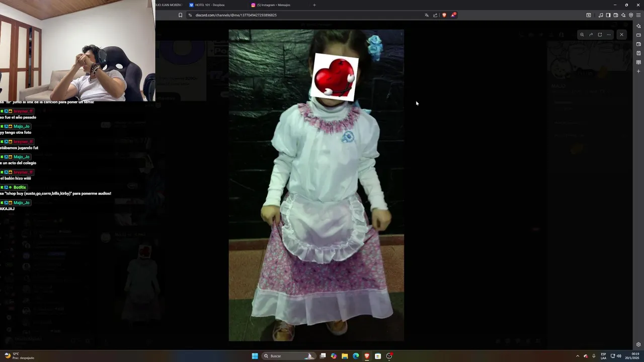Toggle the Brave sidebar panel icon
The image size is (644, 362).
(x=608, y=15)
